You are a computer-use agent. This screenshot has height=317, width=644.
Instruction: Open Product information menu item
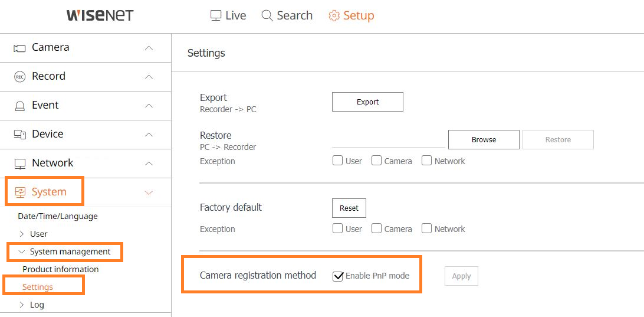tap(61, 269)
